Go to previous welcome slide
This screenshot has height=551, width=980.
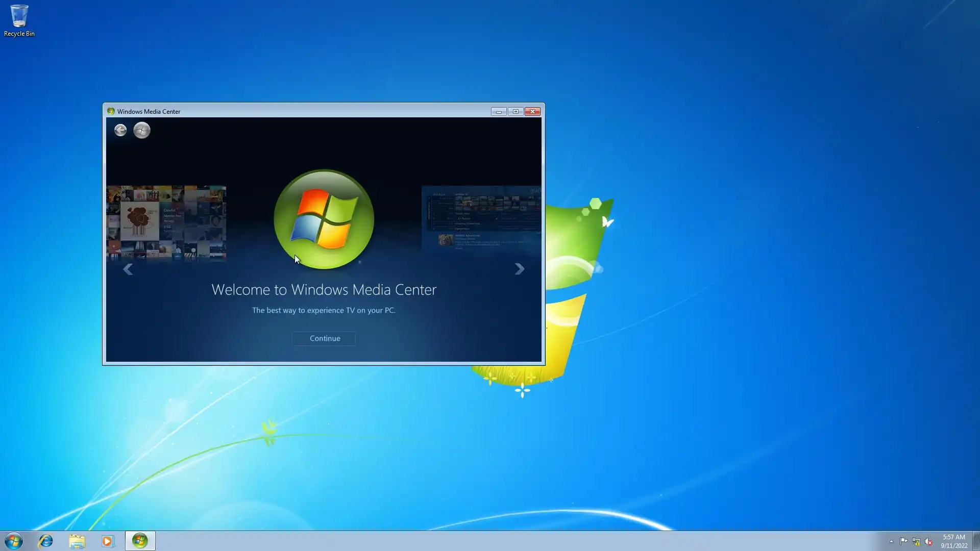tap(128, 269)
